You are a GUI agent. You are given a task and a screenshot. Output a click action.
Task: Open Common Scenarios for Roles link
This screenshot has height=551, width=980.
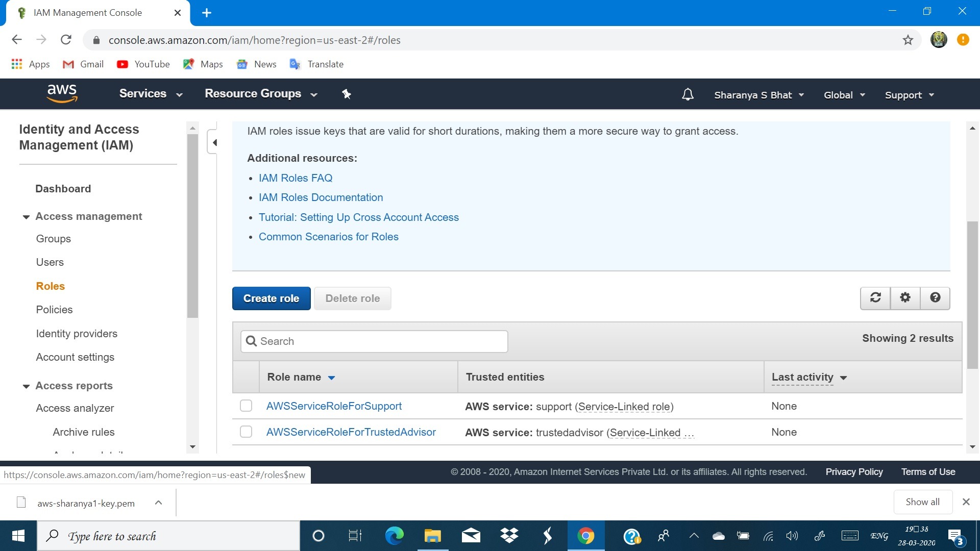pos(329,237)
